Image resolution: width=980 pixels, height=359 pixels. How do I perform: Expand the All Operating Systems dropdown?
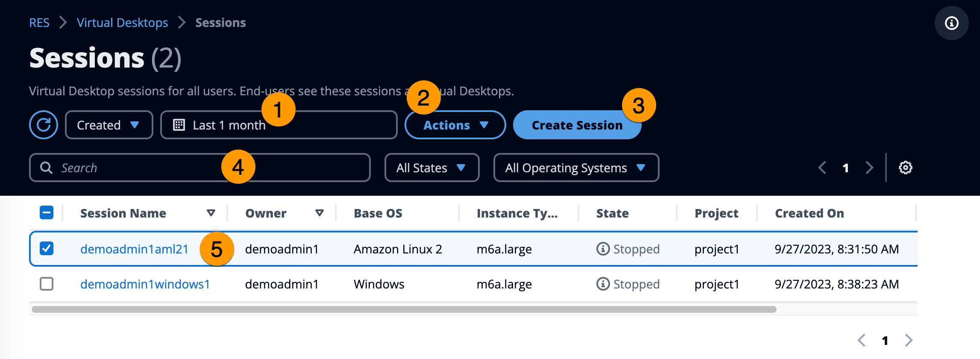pos(576,168)
